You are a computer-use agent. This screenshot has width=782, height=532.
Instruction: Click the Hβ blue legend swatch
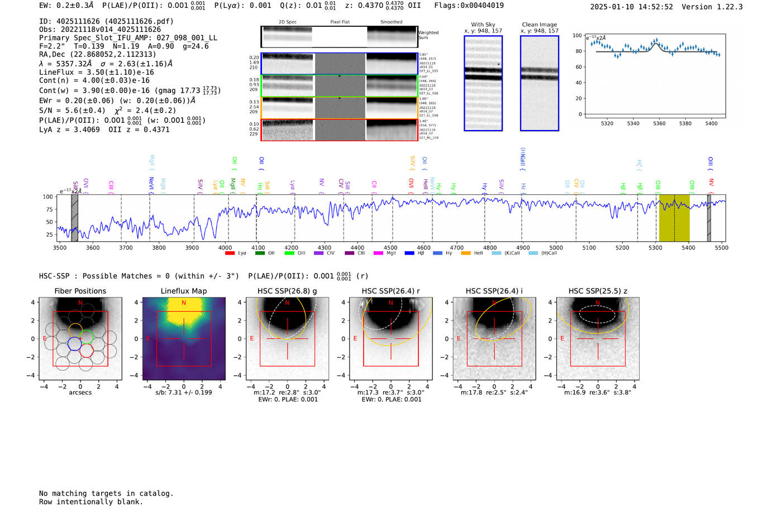pos(409,253)
